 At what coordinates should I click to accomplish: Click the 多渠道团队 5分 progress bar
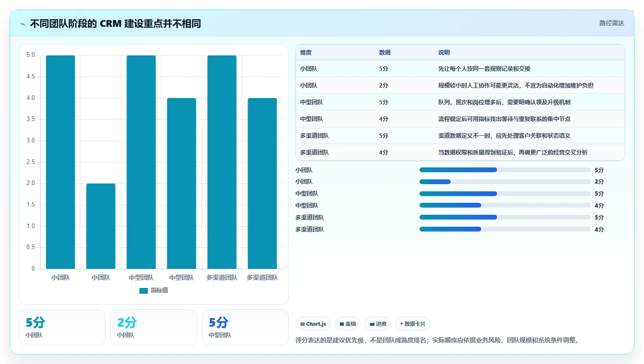pos(505,217)
